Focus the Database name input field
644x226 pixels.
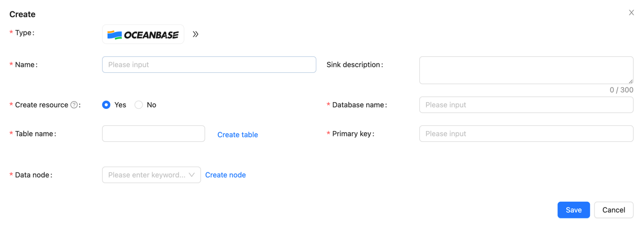526,105
